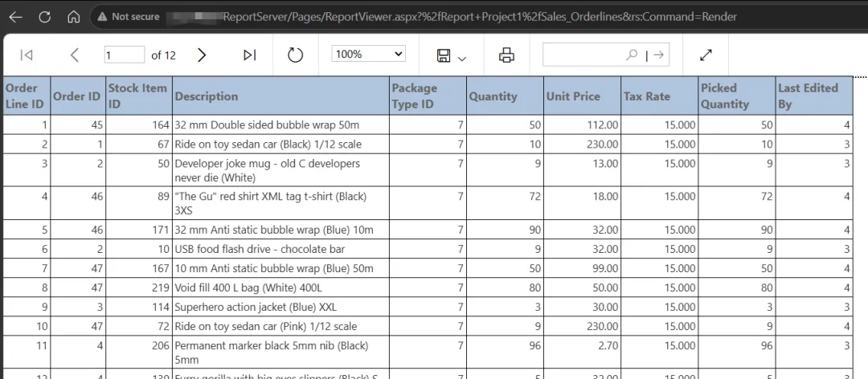Image resolution: width=868 pixels, height=379 pixels.
Task: Select 'USB food flash drive - chocolate bar' cell
Action: point(280,249)
